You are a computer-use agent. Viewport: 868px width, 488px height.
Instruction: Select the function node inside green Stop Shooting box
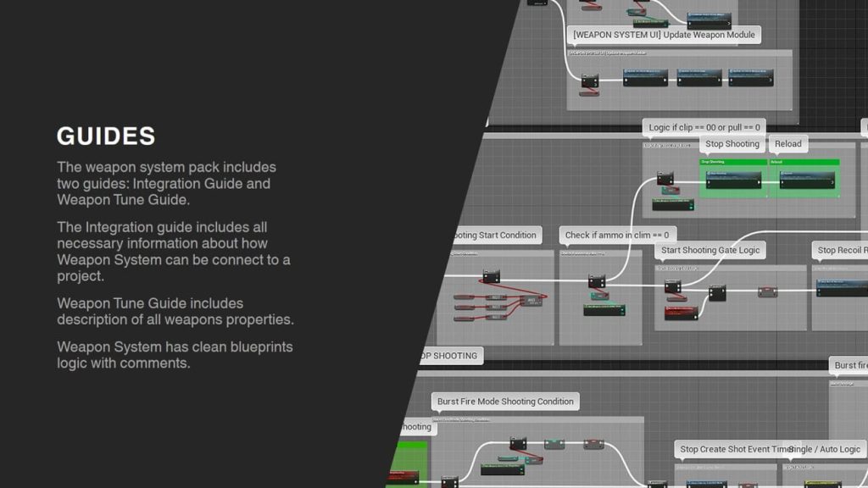click(x=734, y=180)
